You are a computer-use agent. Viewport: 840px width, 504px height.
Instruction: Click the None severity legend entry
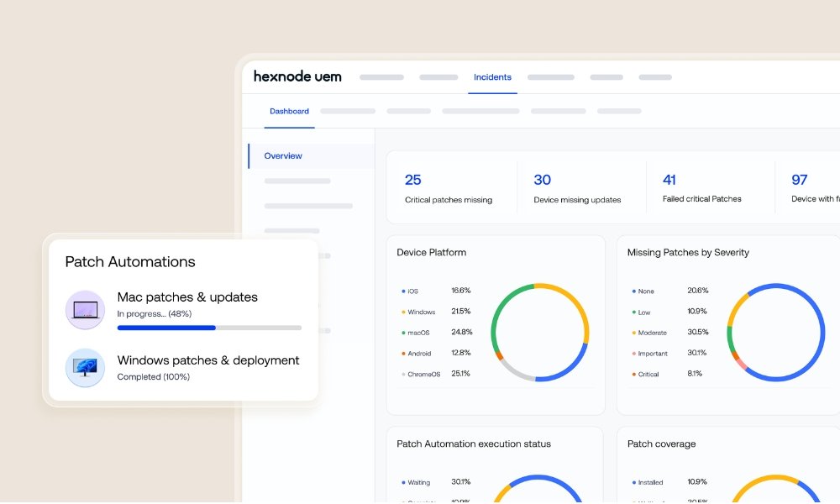(x=643, y=291)
